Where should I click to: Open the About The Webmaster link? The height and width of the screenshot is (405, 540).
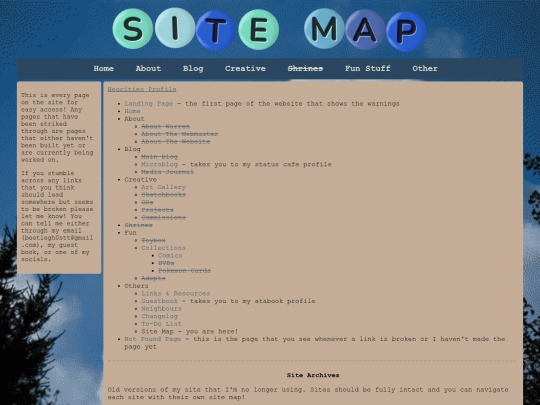click(179, 134)
